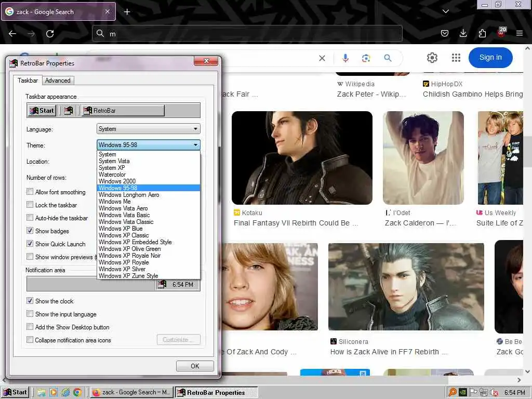Close the zack Google Search tab

pyautogui.click(x=107, y=11)
